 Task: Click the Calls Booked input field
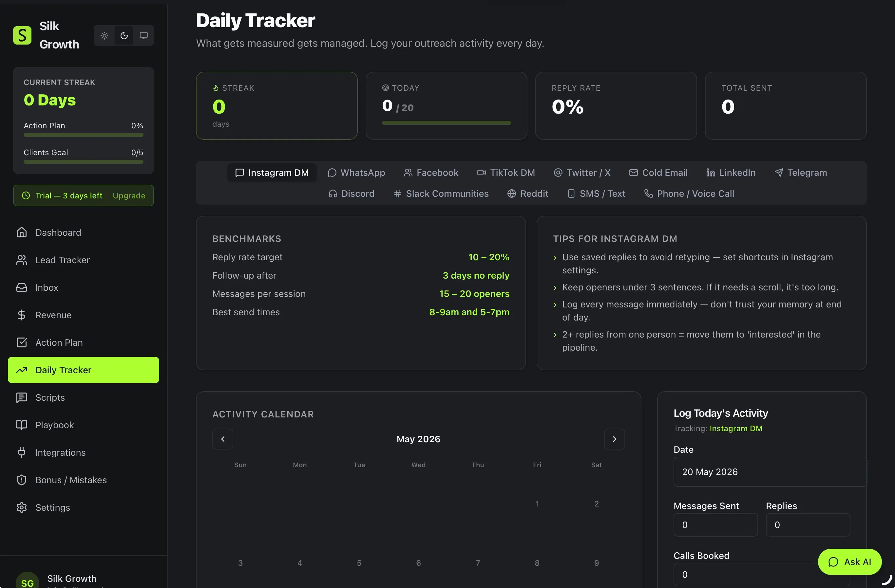[761, 575]
